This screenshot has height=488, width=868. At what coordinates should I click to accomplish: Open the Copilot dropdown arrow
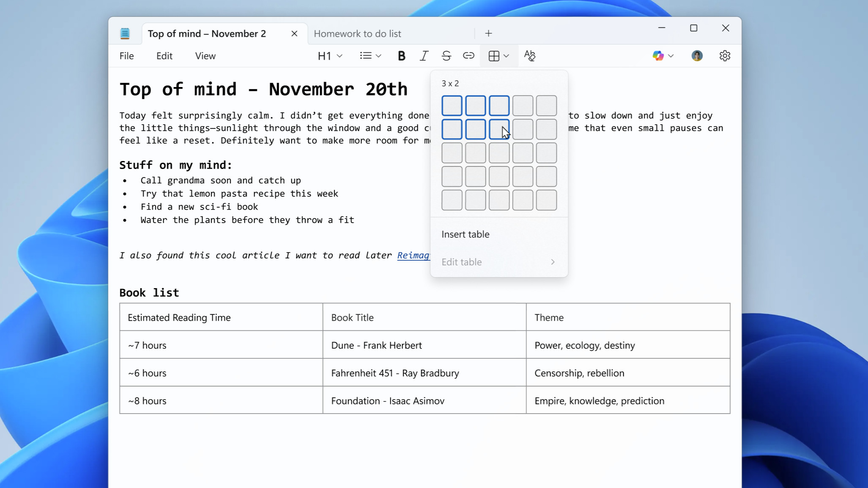pos(670,55)
